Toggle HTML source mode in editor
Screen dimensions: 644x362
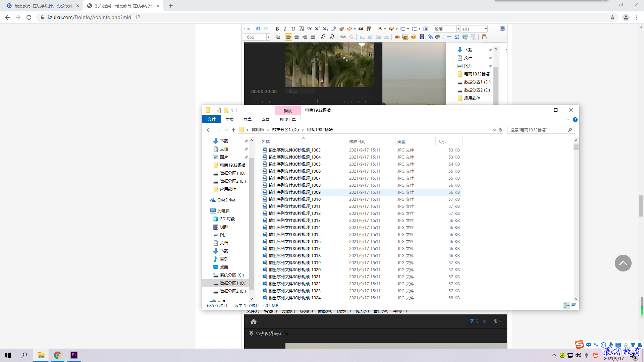(x=247, y=29)
